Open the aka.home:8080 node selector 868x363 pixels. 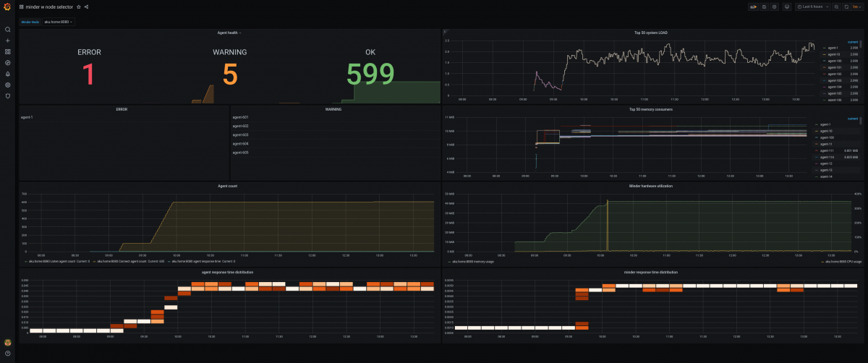click(x=59, y=22)
